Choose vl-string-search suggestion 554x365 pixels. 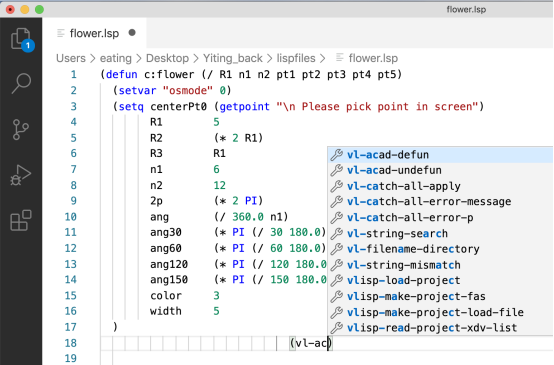pos(440,234)
